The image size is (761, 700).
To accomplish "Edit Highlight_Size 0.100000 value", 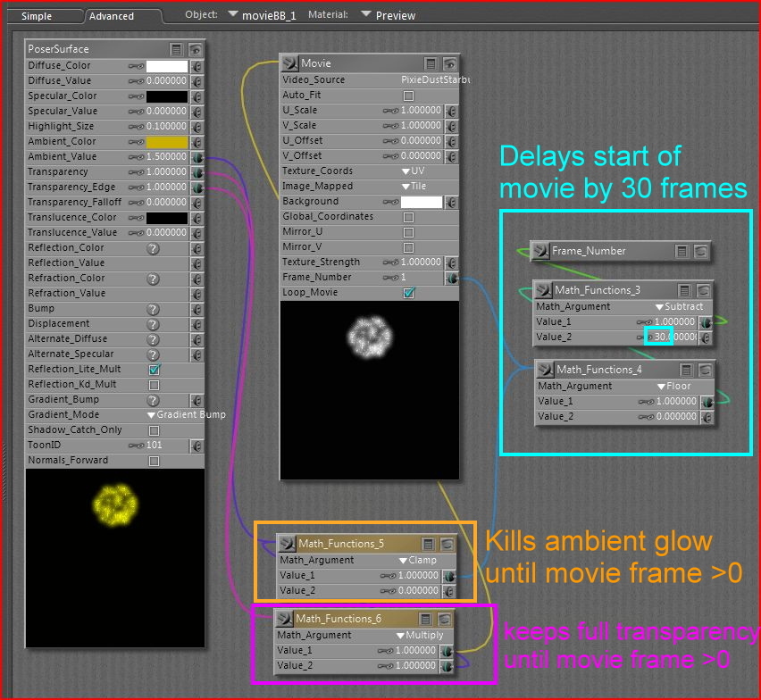I will pyautogui.click(x=166, y=126).
